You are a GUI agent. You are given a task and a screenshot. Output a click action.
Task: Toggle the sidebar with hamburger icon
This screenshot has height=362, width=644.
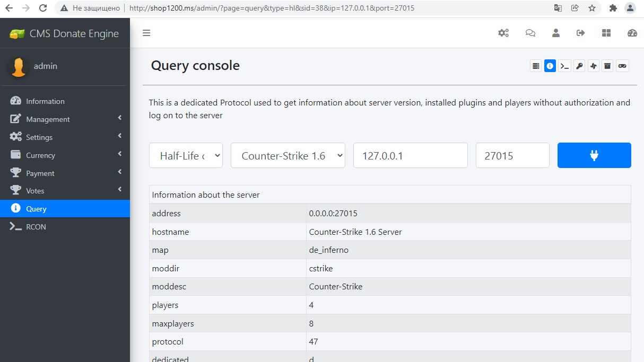pyautogui.click(x=146, y=33)
